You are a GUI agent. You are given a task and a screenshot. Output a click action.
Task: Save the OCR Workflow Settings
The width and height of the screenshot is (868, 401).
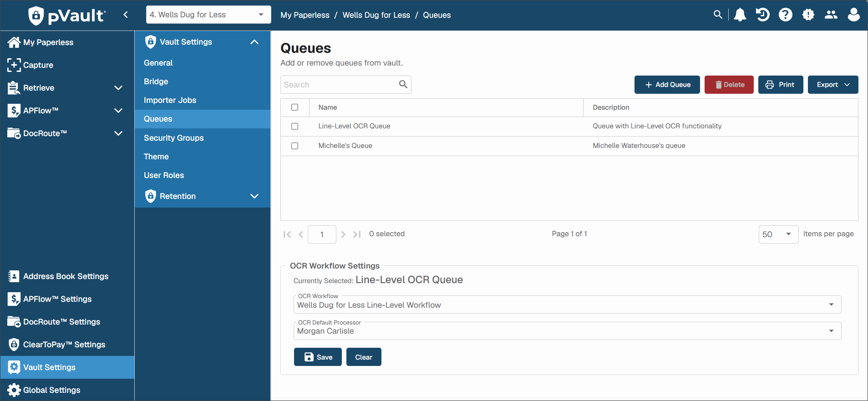click(x=318, y=357)
